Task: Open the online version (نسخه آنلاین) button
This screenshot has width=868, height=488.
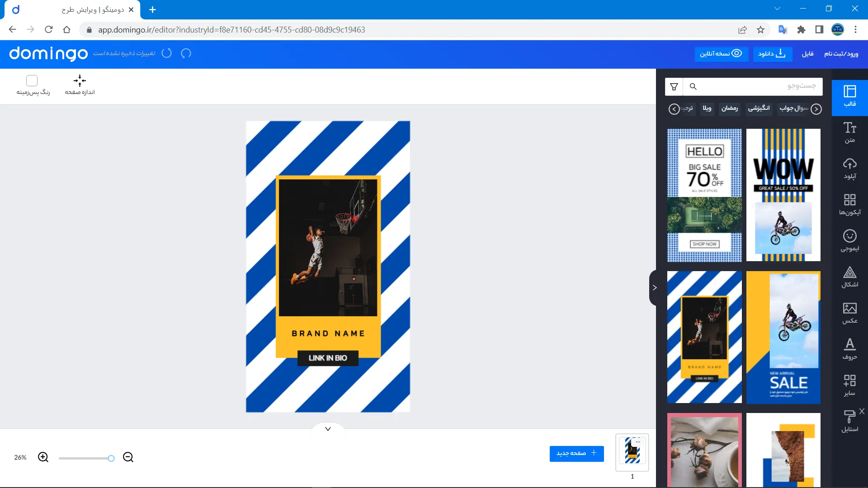Action: [x=721, y=54]
